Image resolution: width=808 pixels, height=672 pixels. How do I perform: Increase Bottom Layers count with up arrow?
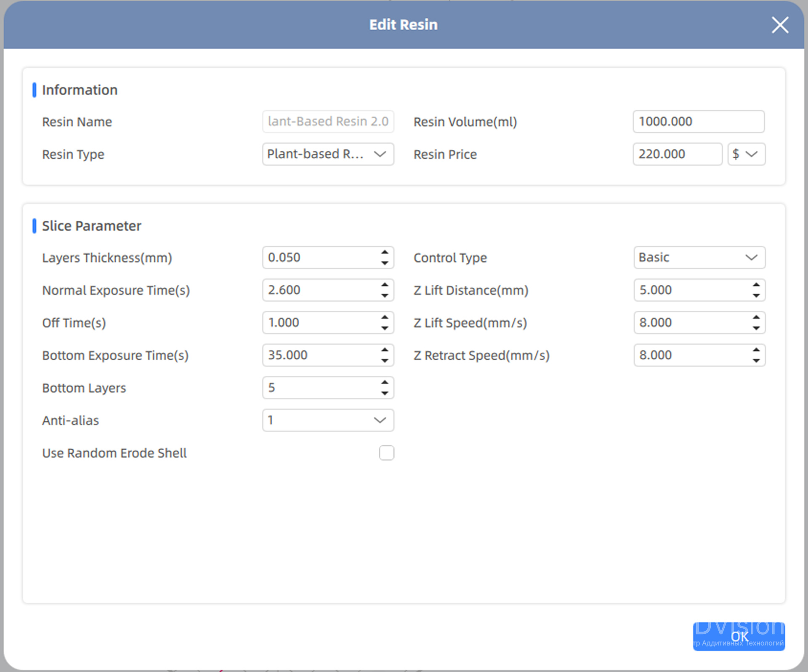coord(384,382)
